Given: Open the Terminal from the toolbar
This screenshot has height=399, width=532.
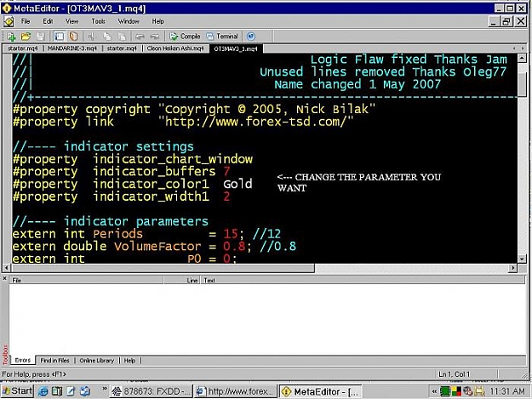Looking at the screenshot, I should 222,37.
